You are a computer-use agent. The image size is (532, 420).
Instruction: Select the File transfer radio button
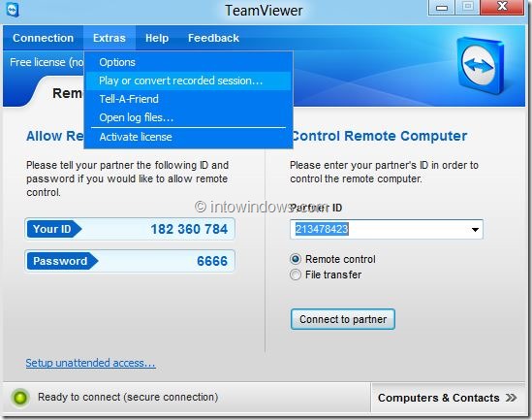tap(296, 275)
